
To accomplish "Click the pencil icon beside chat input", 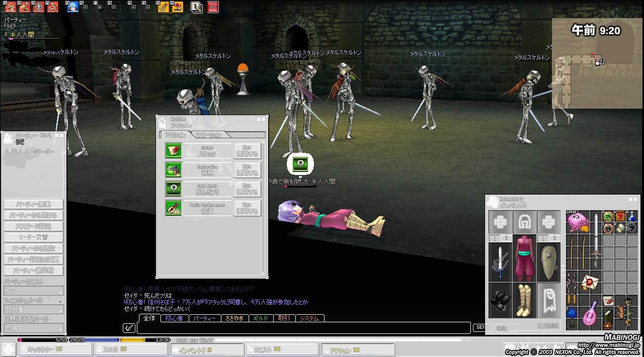I will coord(129,328).
